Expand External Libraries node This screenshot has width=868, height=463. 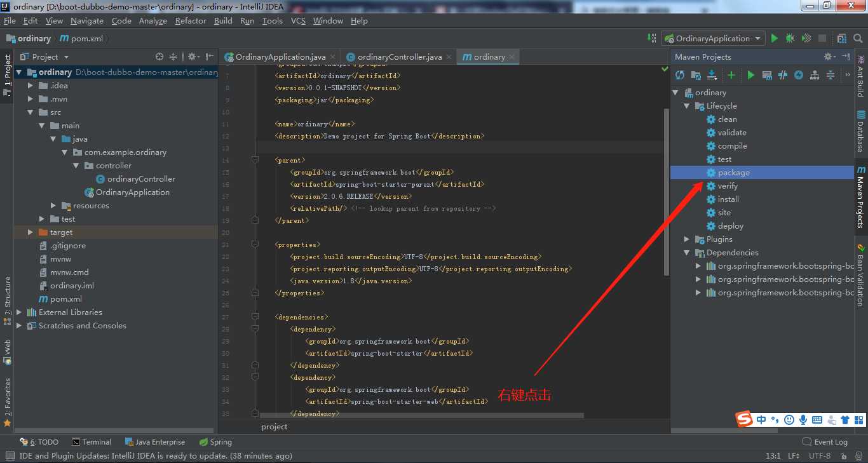(19, 312)
